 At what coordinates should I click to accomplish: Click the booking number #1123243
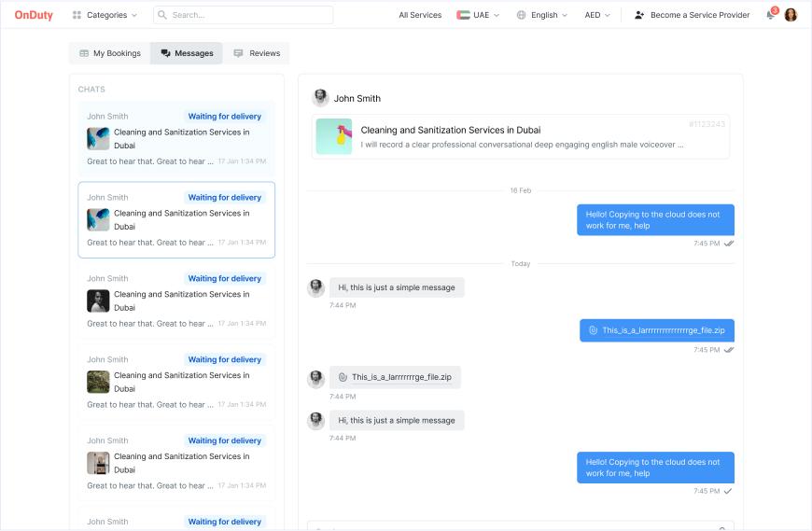coord(707,124)
